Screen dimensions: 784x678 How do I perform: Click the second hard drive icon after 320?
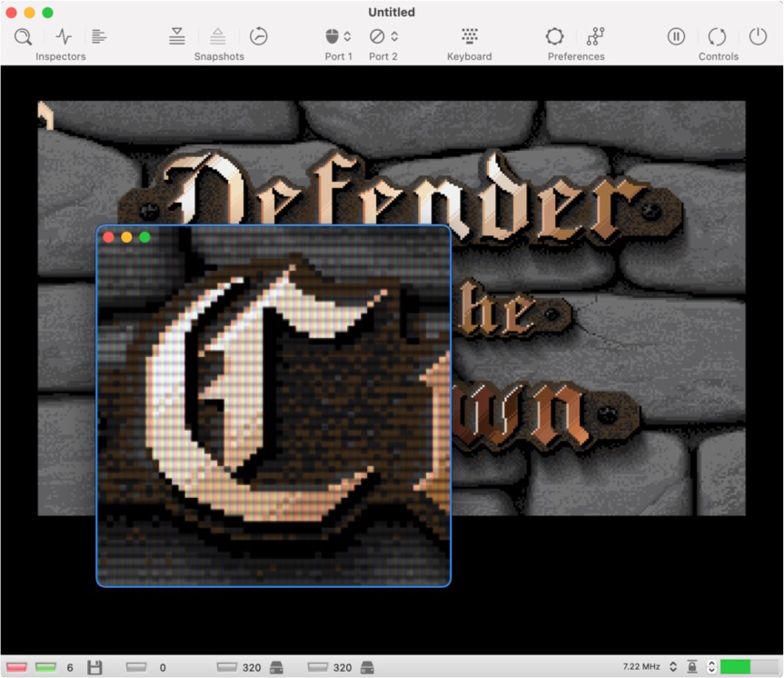(x=367, y=667)
